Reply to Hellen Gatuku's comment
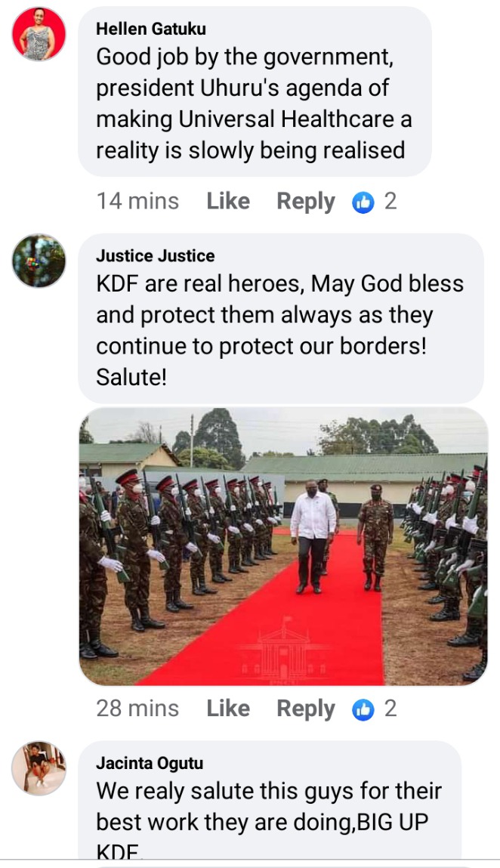 (x=306, y=202)
